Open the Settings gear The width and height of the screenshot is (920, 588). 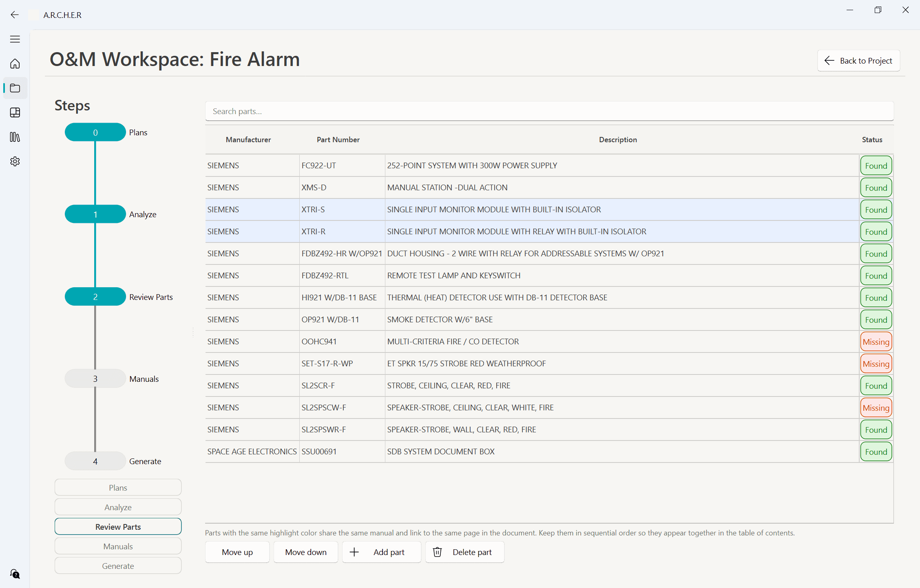point(15,161)
